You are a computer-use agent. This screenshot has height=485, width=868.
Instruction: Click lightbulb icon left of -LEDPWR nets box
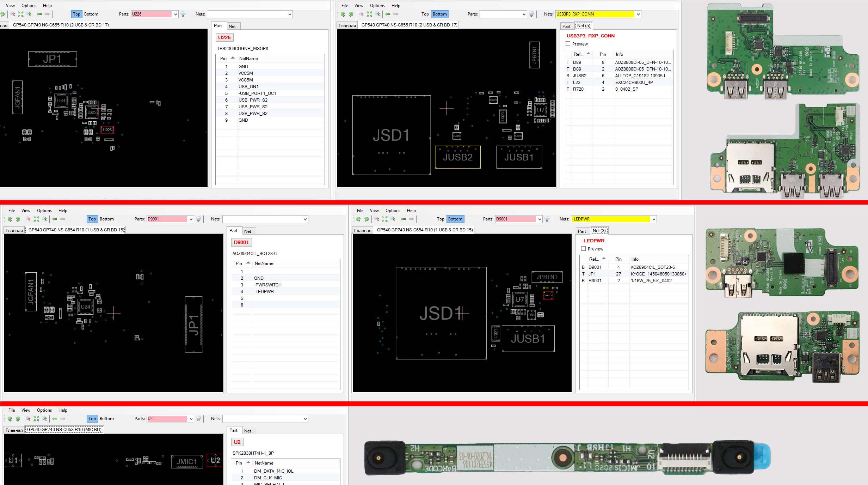(x=547, y=219)
